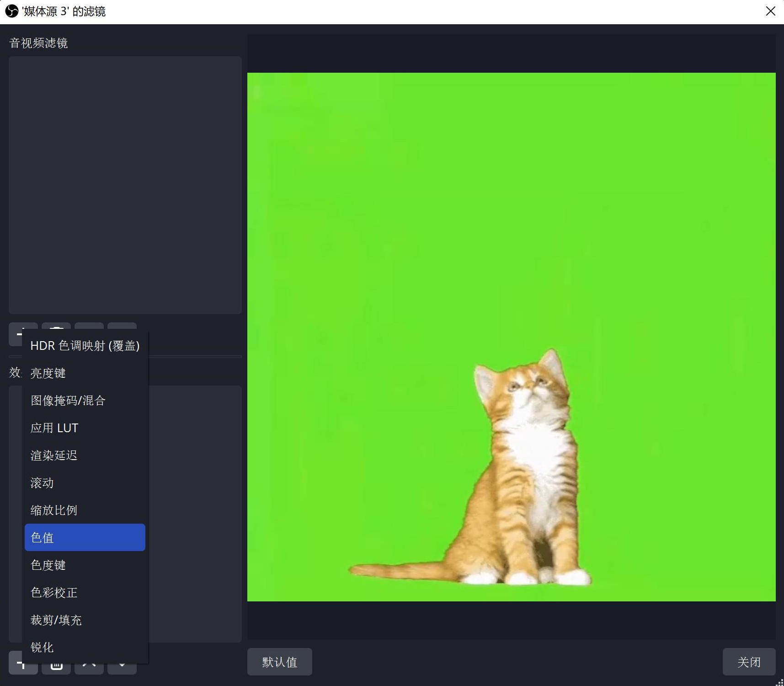Click the 关闭 button to close filters
Viewport: 784px width, 686px height.
click(x=749, y=662)
